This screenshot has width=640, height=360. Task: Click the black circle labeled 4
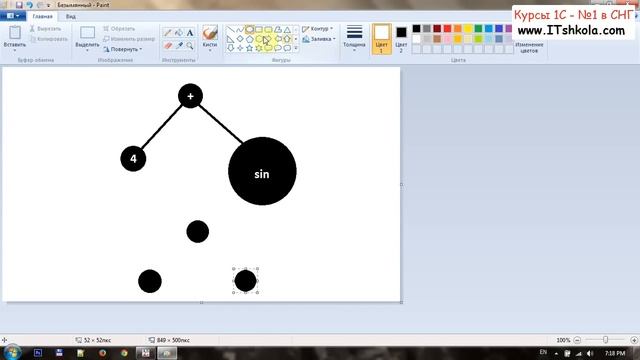point(133,158)
